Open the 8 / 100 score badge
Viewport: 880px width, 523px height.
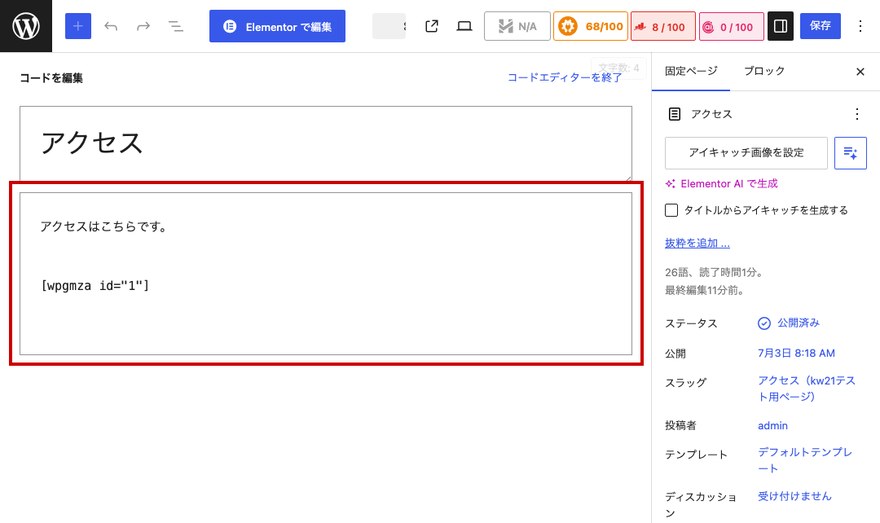click(x=663, y=26)
